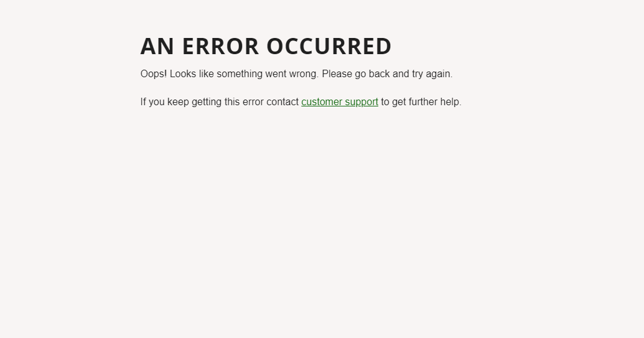
Task: Click the word 'ERROR' in the heading
Action: (220, 46)
